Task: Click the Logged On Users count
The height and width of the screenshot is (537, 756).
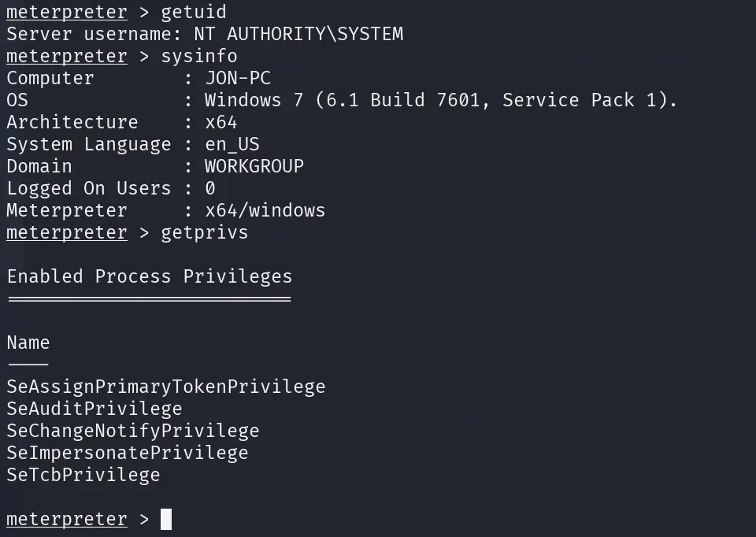Action: (x=210, y=189)
